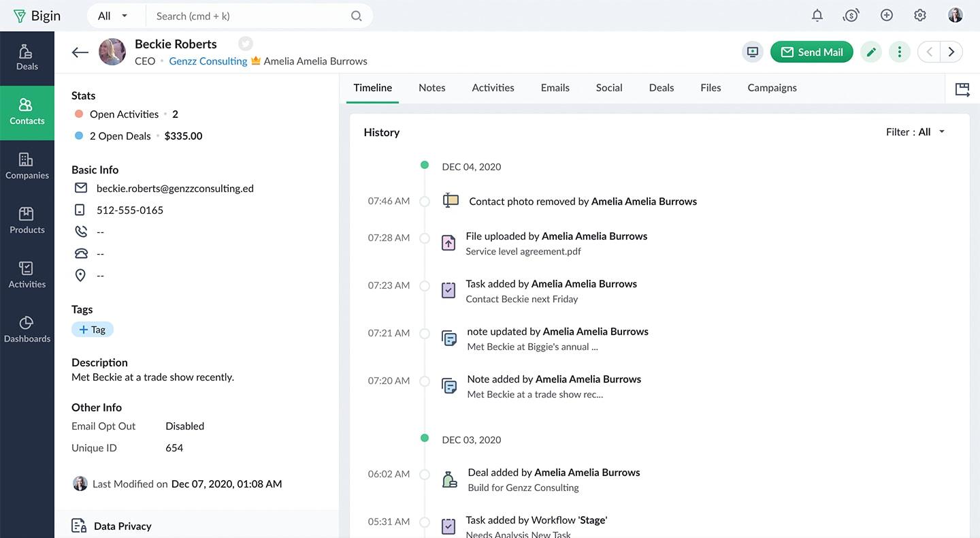980x538 pixels.
Task: Open Dashboards in the sidebar
Action: pos(27,330)
